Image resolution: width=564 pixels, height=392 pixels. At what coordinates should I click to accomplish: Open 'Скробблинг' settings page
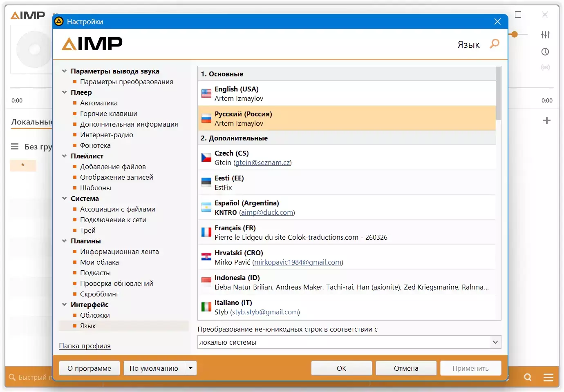coord(99,294)
